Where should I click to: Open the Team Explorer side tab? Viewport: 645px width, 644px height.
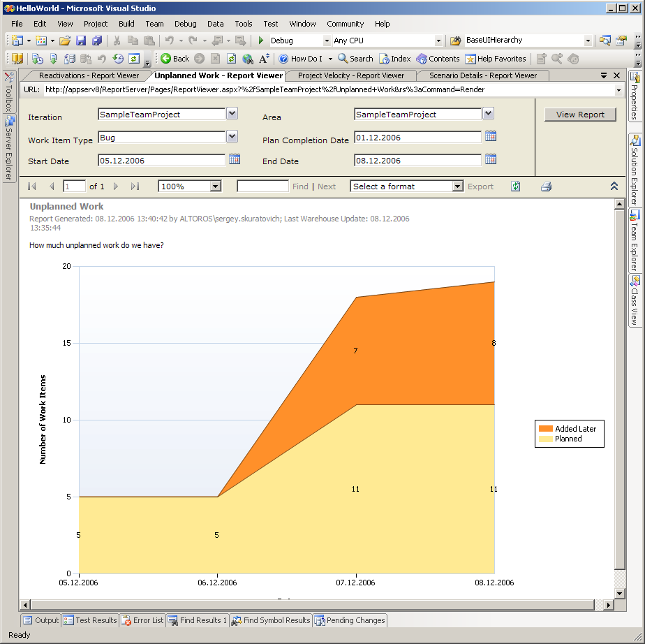click(x=635, y=240)
